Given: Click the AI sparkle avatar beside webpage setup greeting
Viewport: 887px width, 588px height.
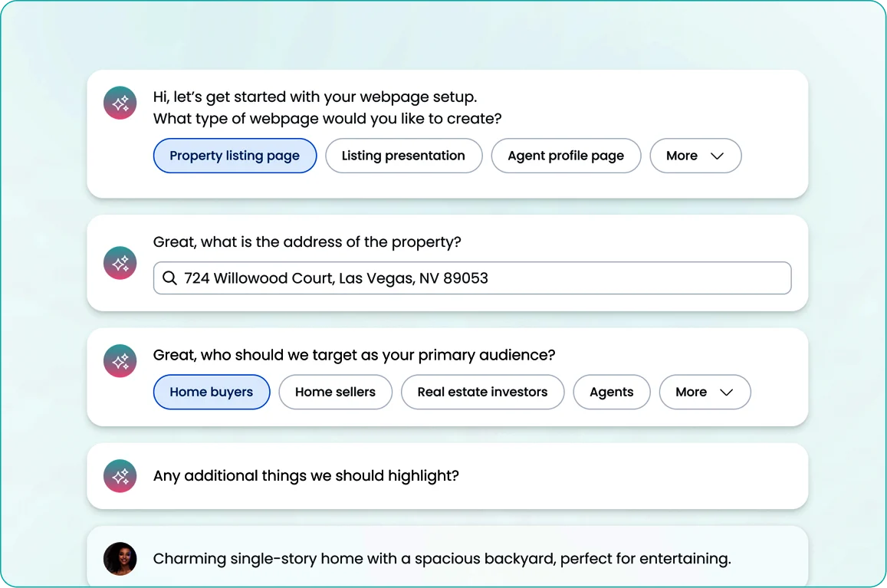Looking at the screenshot, I should 120,103.
